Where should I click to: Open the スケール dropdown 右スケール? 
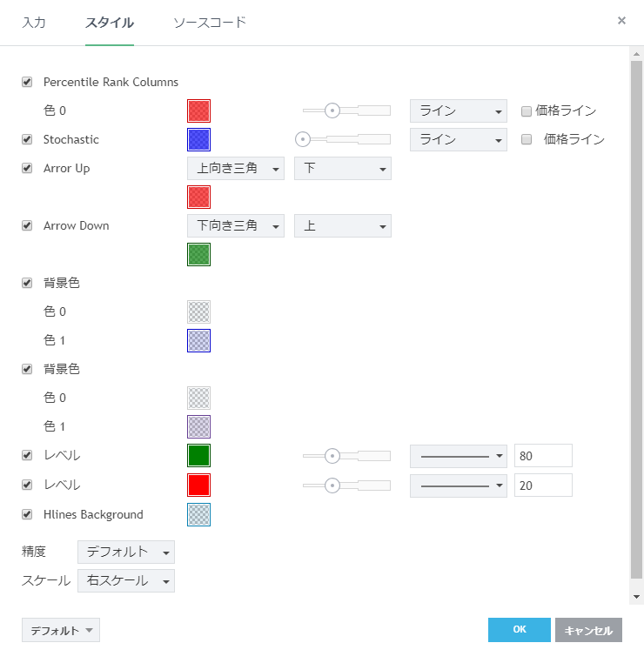(126, 580)
